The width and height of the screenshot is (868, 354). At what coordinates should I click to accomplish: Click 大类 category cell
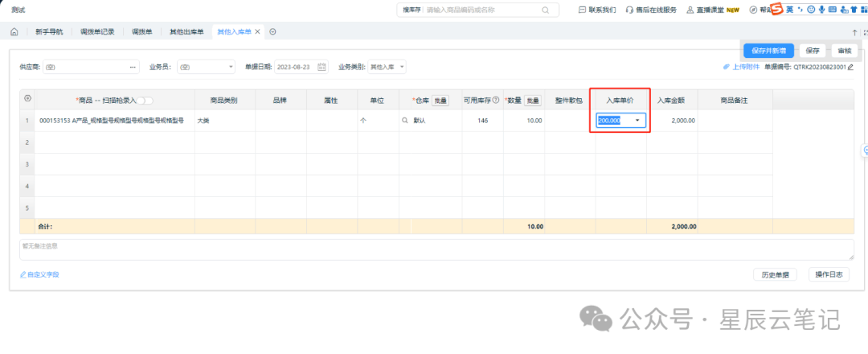tap(225, 120)
